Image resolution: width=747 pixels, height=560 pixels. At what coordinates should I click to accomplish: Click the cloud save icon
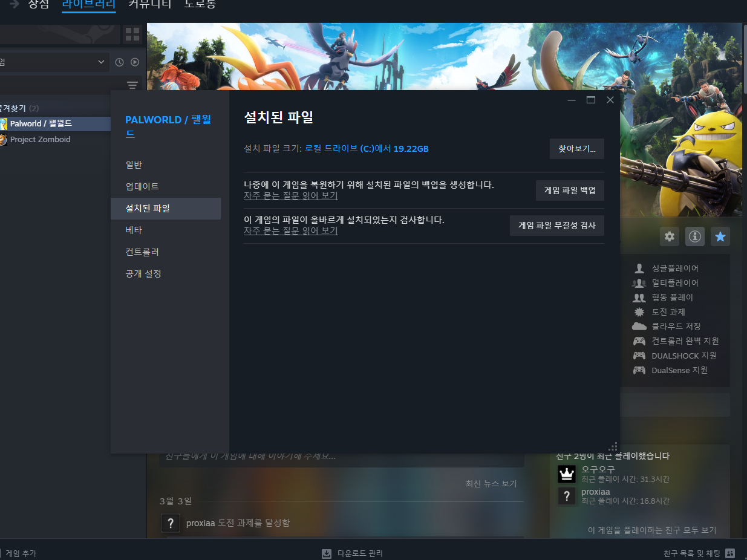click(x=639, y=327)
